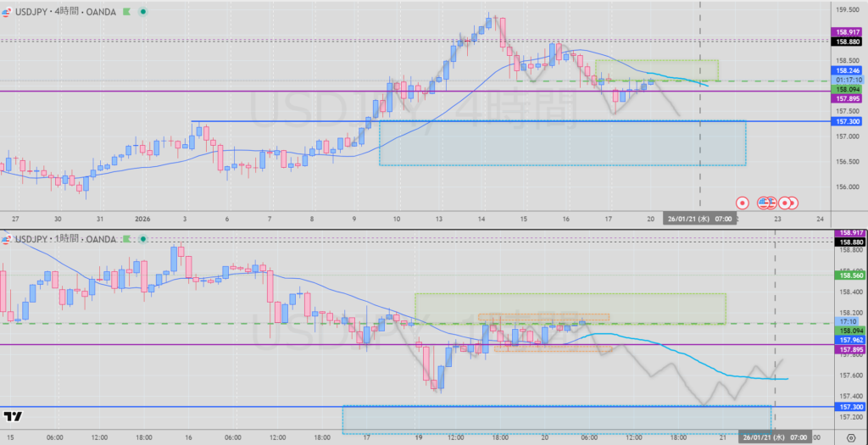Click the first red economic event marker

coord(742,203)
